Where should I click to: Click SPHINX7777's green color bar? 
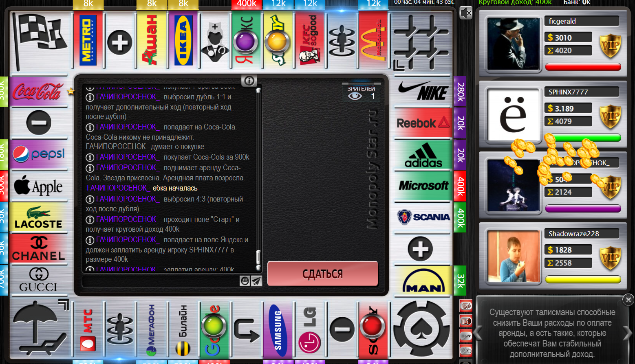(x=583, y=138)
